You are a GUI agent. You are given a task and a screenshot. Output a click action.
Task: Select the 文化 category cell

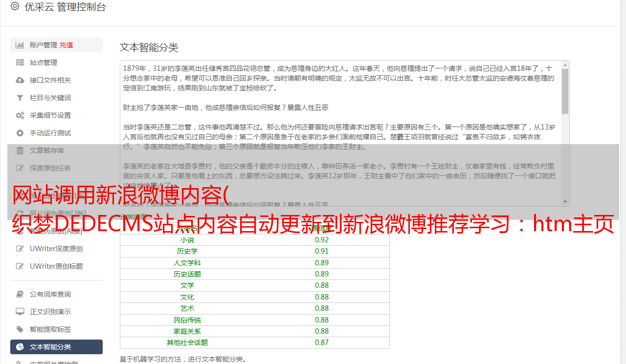click(x=187, y=297)
